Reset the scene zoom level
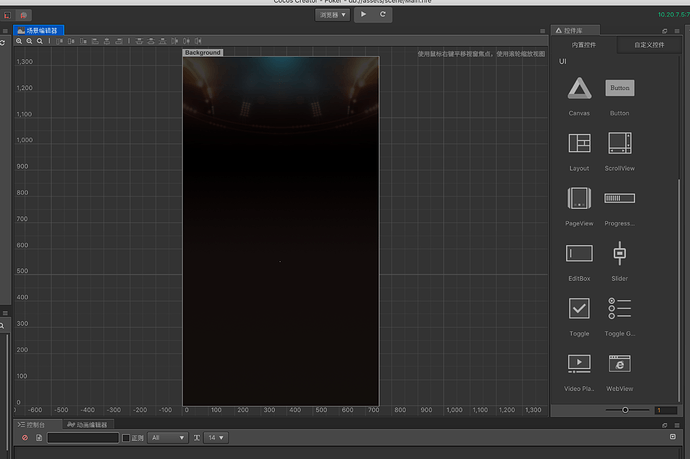Screen dimensions: 690x459 [x=40, y=41]
